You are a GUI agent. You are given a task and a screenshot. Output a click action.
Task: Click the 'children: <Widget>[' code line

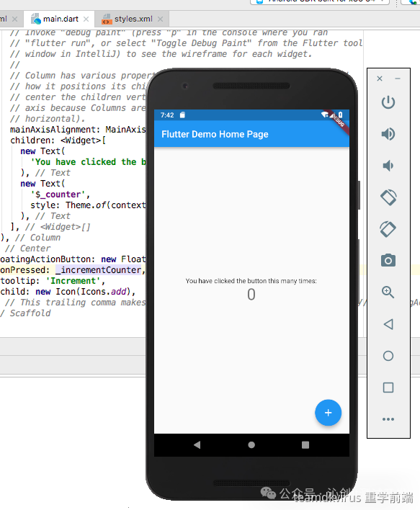coord(58,140)
